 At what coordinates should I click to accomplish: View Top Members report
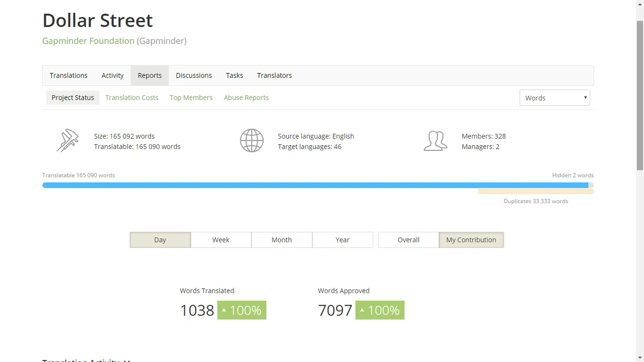[191, 98]
